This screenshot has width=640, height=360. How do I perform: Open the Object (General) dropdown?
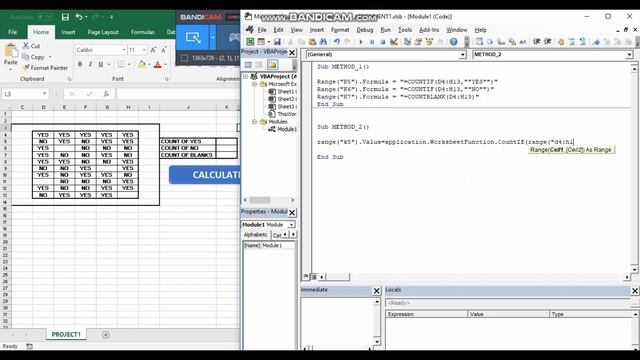(462, 54)
